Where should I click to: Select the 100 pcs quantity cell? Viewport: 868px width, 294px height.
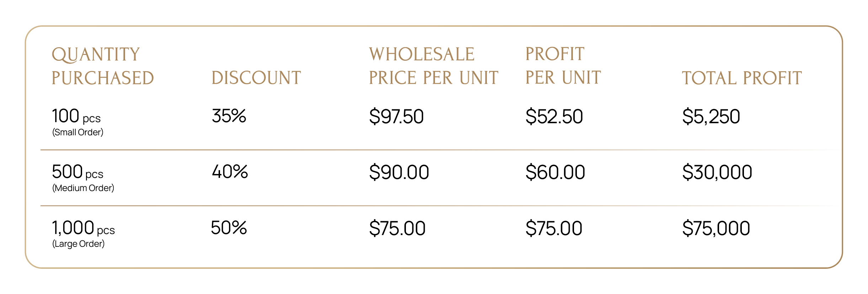tap(76, 116)
